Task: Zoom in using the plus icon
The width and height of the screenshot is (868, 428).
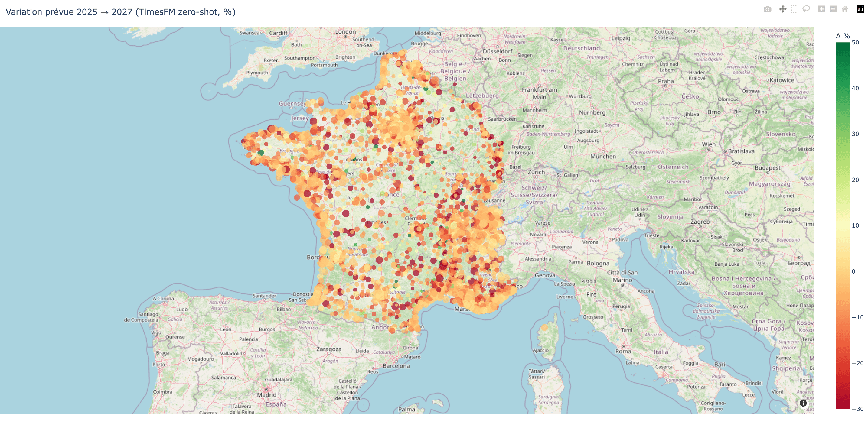Action: pyautogui.click(x=821, y=9)
